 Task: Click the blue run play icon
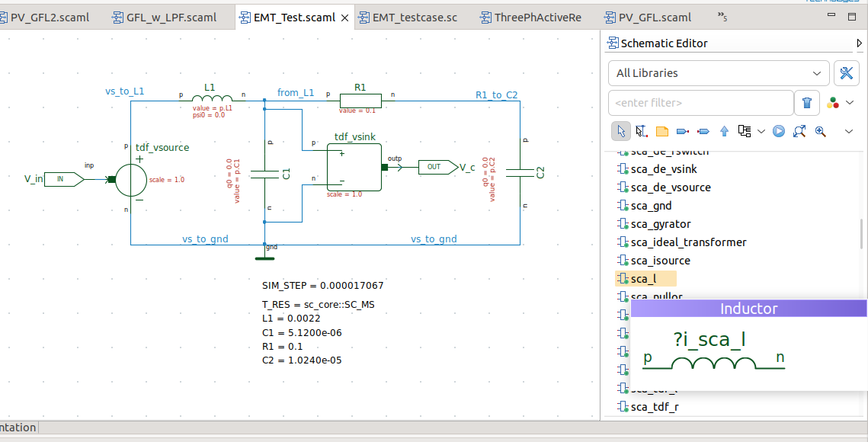pyautogui.click(x=779, y=131)
